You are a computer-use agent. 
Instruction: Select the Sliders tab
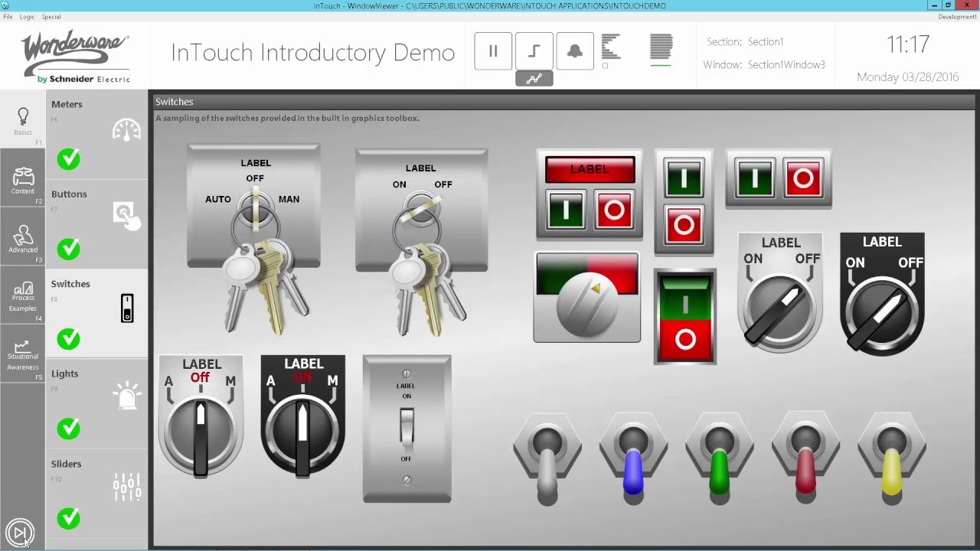(x=96, y=494)
